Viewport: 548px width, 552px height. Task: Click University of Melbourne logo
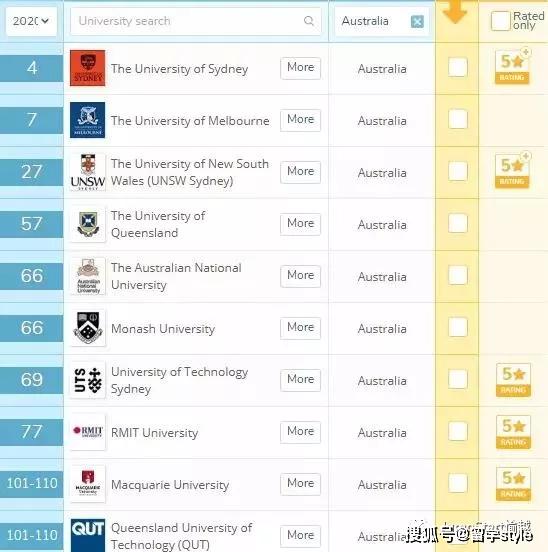click(87, 120)
